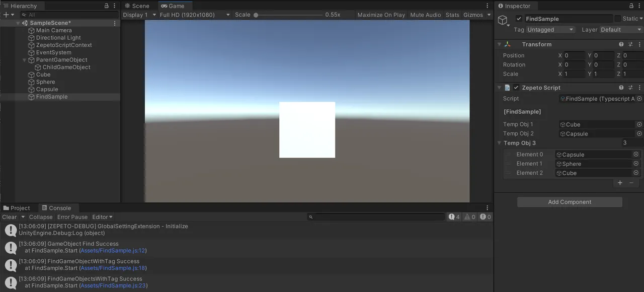Toggle the Zepeto Script enabled checkbox
This screenshot has width=644, height=292.
click(x=516, y=87)
